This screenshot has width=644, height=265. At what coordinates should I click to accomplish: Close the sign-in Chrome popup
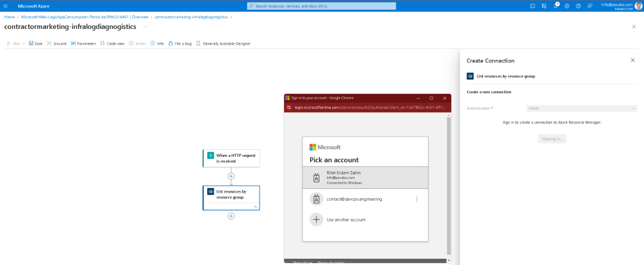click(444, 98)
